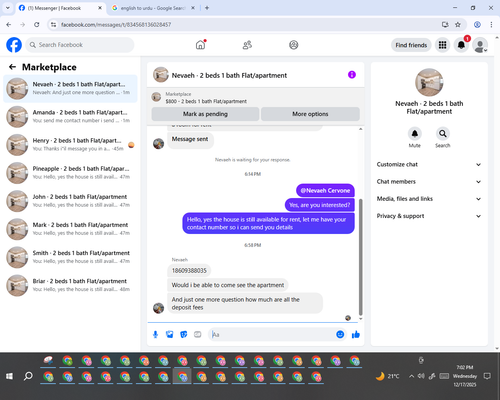Open Nevaeh conversation in the list
Viewport: 500px width, 400px height.
[70, 89]
